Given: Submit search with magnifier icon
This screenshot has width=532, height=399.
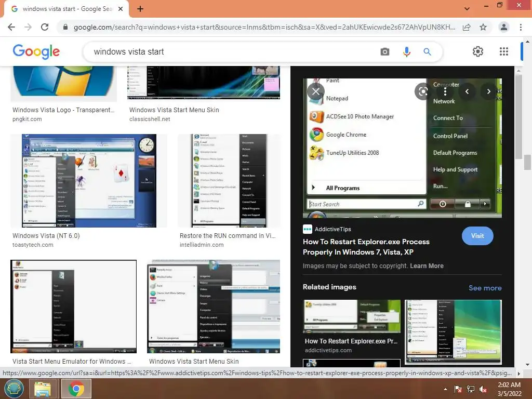Looking at the screenshot, I should click(x=427, y=51).
